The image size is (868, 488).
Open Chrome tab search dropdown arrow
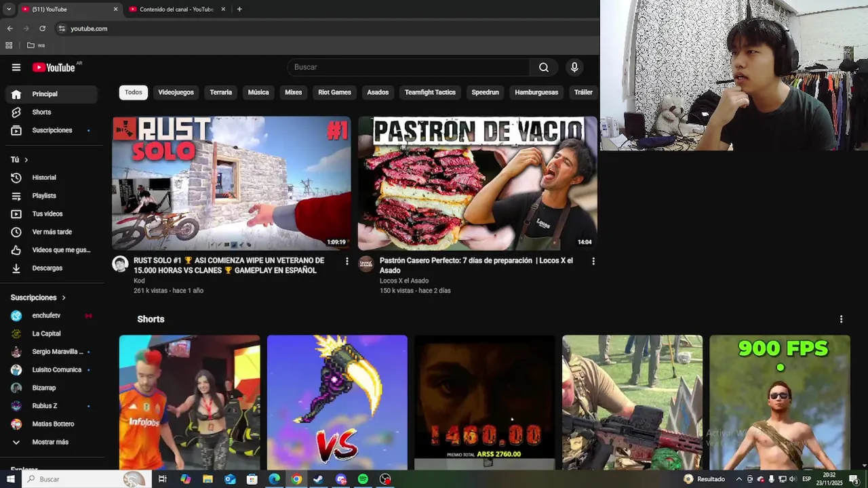coord(8,9)
